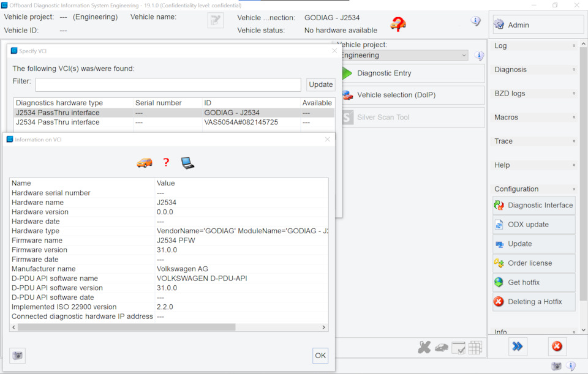Click the grid table icon in bottom toolbar
588x374 pixels.
(x=475, y=348)
